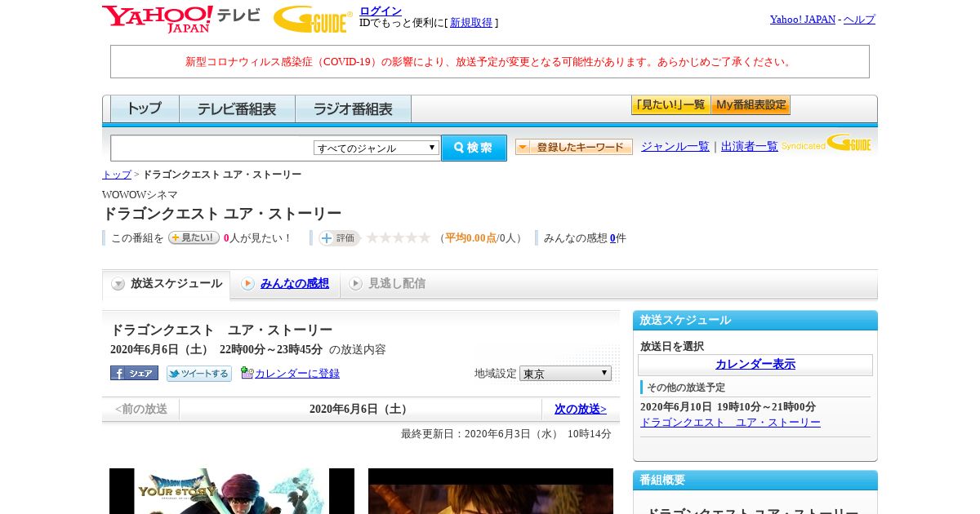980x514 pixels.
Task: Click the COVID-19 notice text
Action: (x=490, y=61)
